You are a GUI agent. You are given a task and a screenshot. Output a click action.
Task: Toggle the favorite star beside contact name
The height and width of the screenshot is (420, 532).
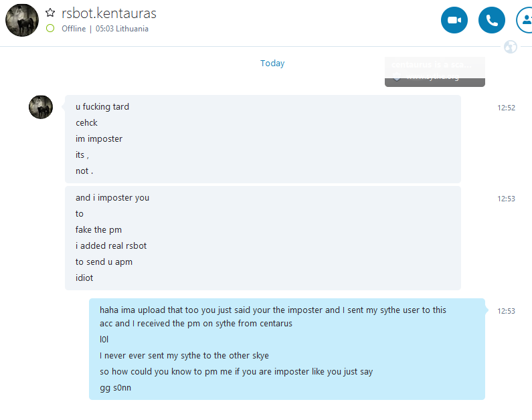(x=50, y=13)
